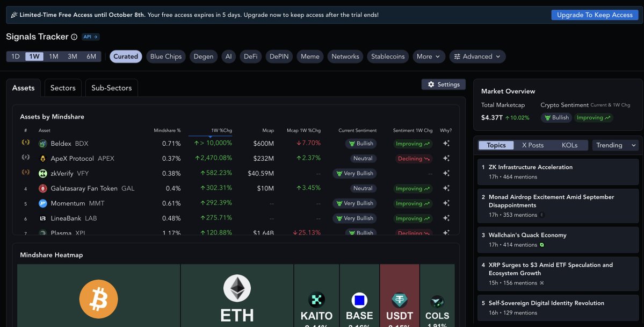The image size is (644, 327).
Task: Click the Bitcoin logo in the heatmap
Action: coord(99,299)
